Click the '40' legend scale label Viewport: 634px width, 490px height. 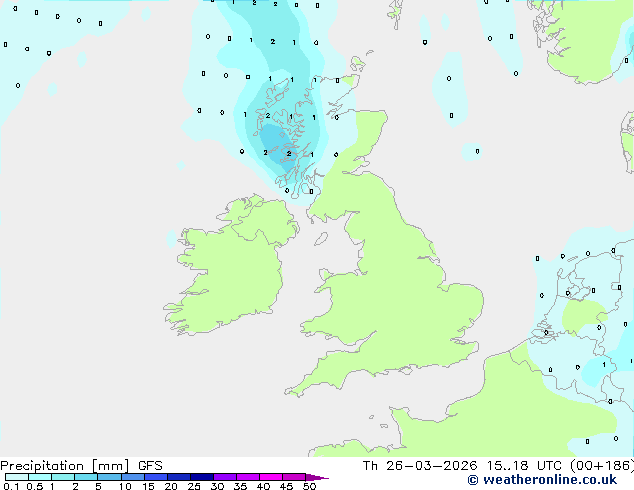click(x=263, y=486)
